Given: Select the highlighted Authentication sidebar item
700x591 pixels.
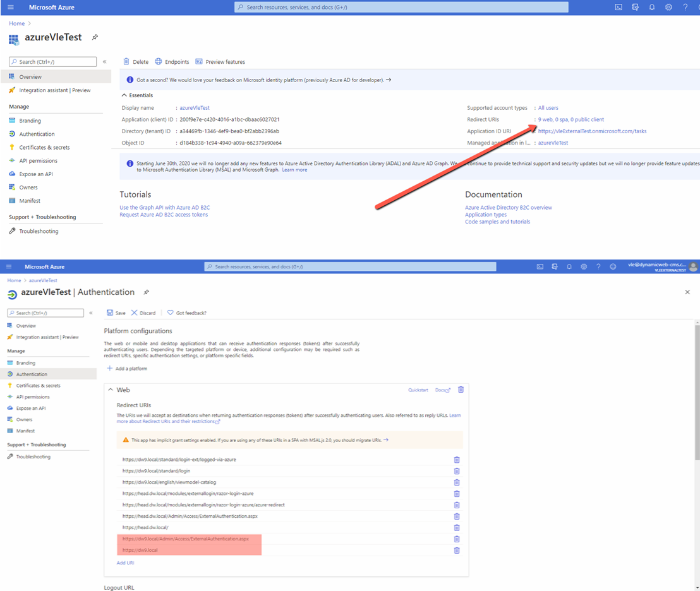Looking at the screenshot, I should [x=32, y=374].
